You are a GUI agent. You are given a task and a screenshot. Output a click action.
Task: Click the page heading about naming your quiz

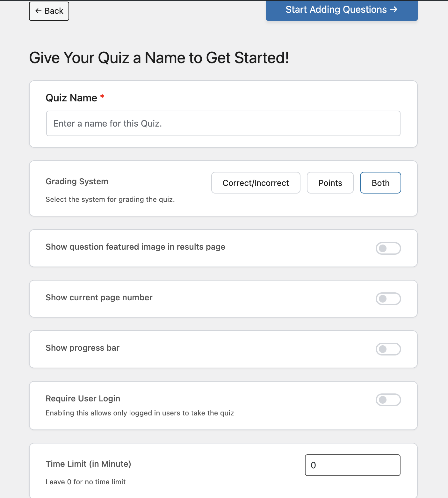click(159, 58)
